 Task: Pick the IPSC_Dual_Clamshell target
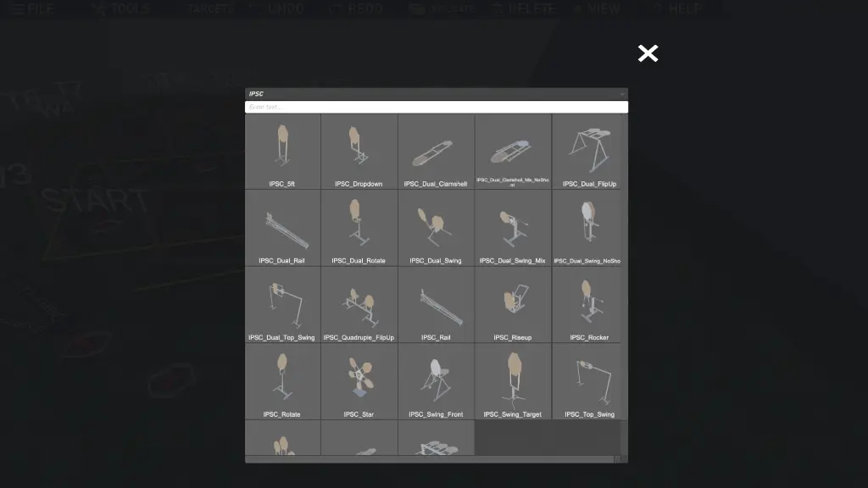coord(436,152)
